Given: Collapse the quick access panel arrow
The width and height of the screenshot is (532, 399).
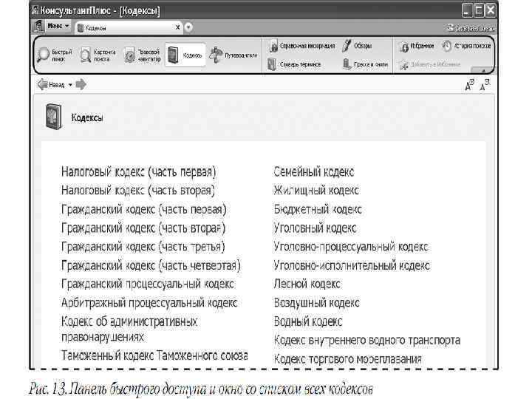Looking at the screenshot, I should pos(483,71).
